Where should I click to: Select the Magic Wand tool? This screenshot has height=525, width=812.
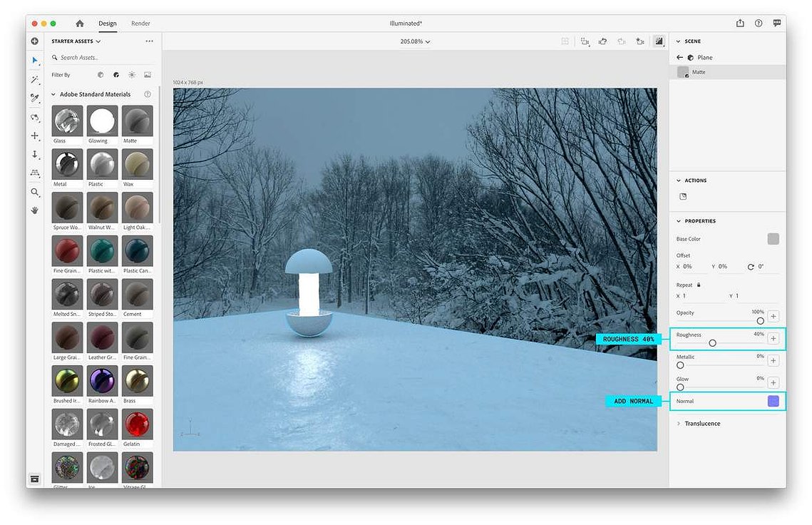point(35,79)
